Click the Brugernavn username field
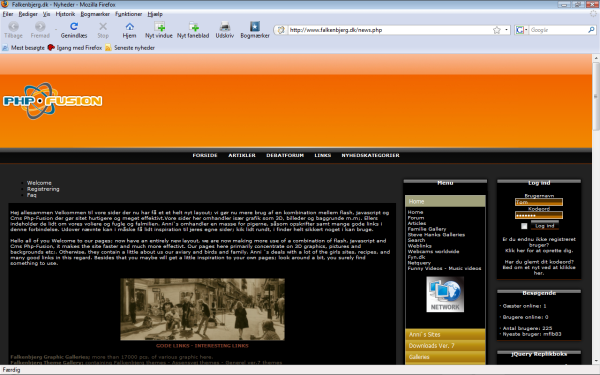 [x=539, y=202]
